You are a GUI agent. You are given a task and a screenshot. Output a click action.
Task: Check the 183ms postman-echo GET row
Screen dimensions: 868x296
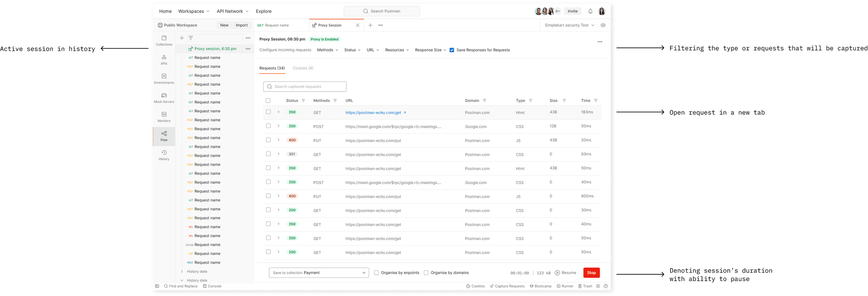point(268,112)
